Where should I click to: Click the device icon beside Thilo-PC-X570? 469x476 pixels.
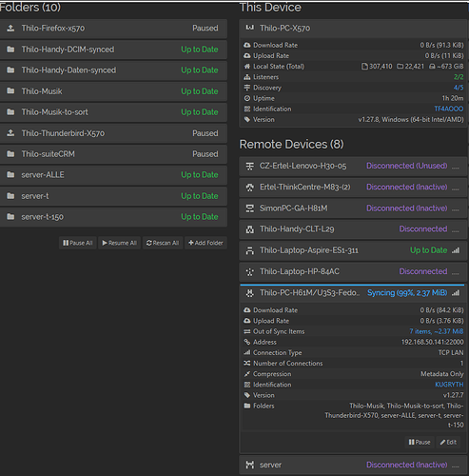pos(250,28)
